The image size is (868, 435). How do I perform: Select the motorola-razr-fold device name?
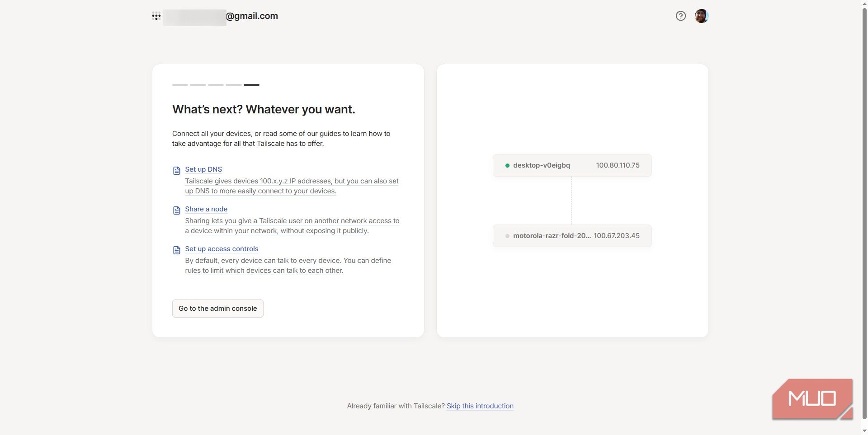(552, 236)
